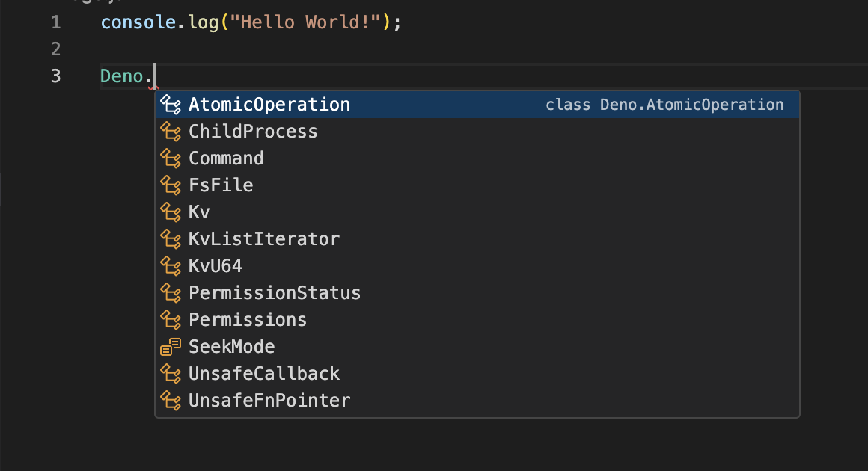Choose ChildProcess from the autocomplete list
868x471 pixels.
pos(253,132)
